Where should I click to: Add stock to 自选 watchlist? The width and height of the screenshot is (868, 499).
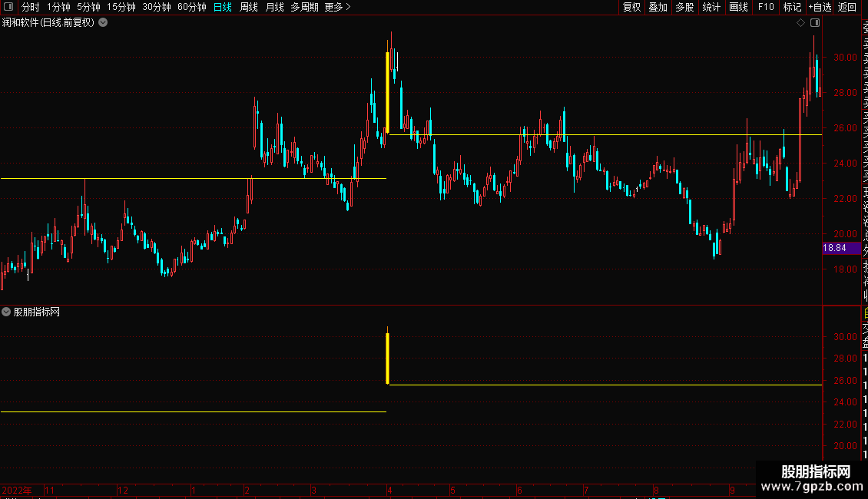pos(820,7)
